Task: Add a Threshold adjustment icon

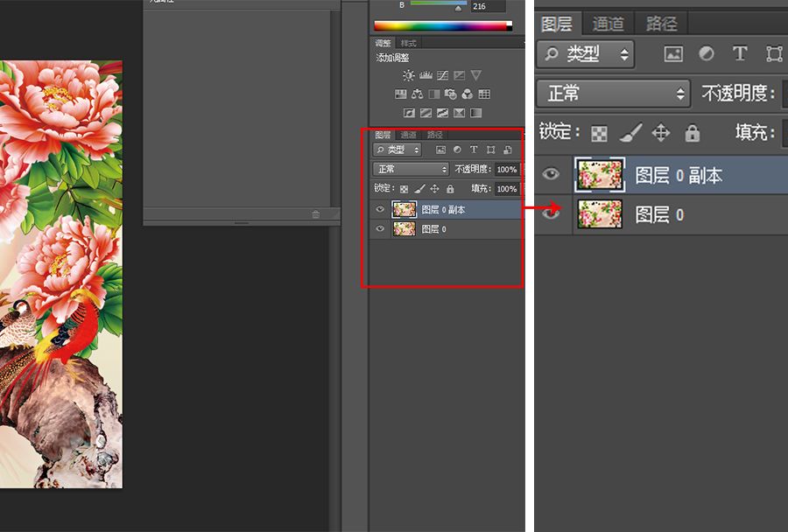Action: tap(442, 113)
